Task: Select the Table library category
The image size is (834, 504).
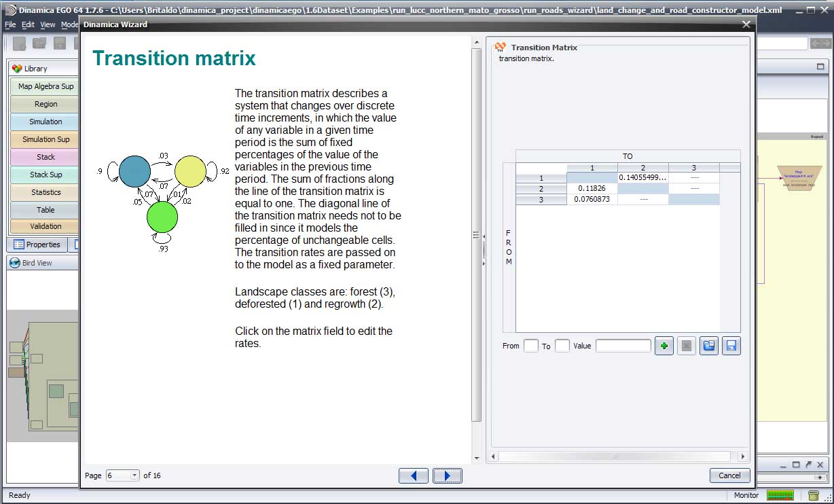Action: pos(46,210)
